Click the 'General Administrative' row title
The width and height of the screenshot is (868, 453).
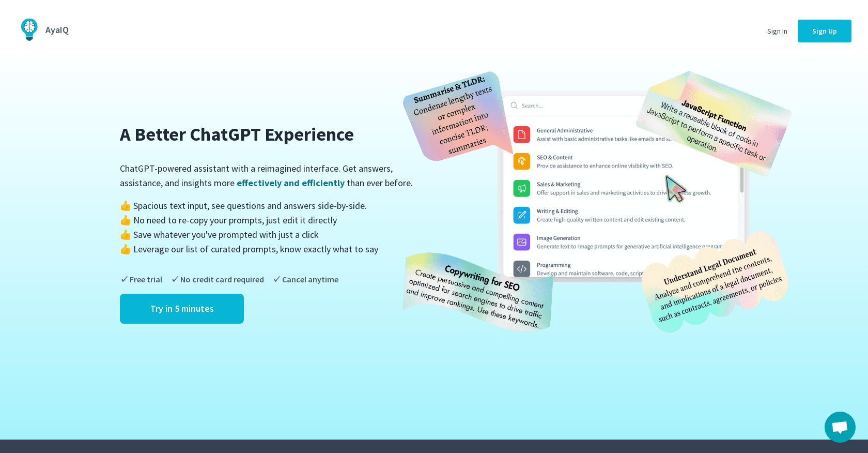pyautogui.click(x=564, y=131)
